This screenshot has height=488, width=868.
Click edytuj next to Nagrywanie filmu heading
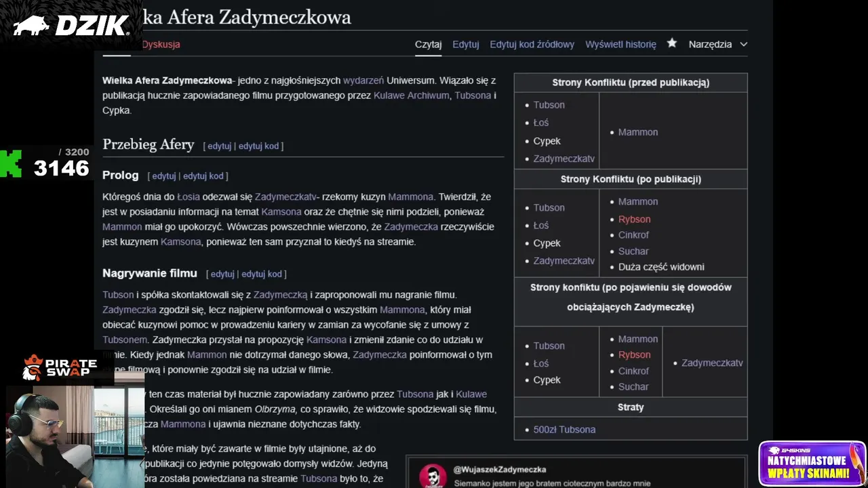coord(222,274)
